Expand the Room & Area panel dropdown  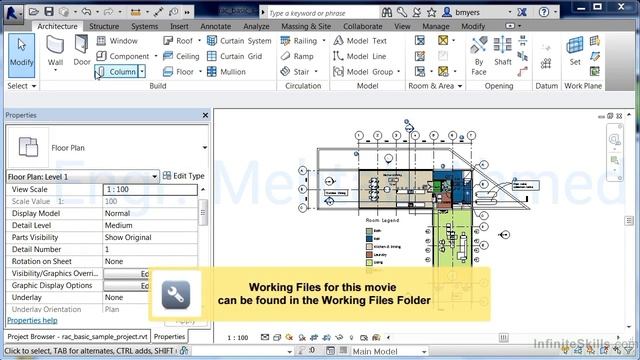460,86
